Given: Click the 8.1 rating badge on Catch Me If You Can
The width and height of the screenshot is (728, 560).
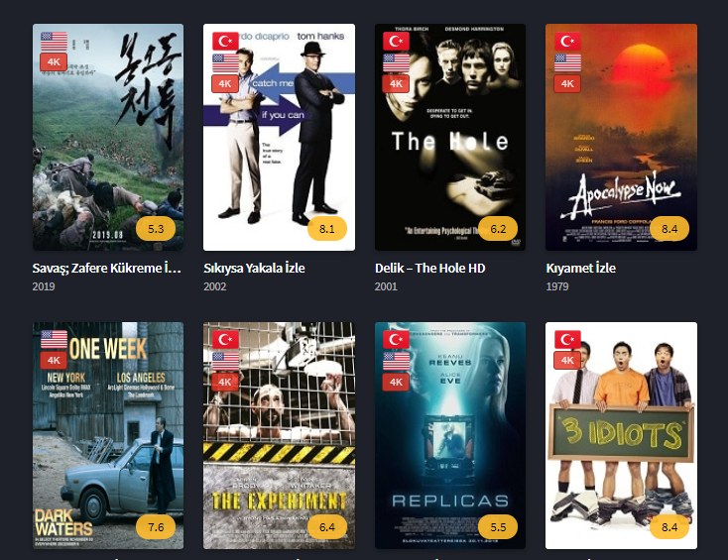Looking at the screenshot, I should click(327, 229).
